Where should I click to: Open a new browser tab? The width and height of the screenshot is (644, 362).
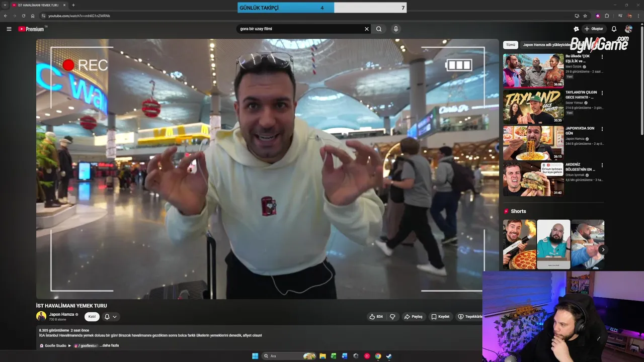click(x=73, y=5)
